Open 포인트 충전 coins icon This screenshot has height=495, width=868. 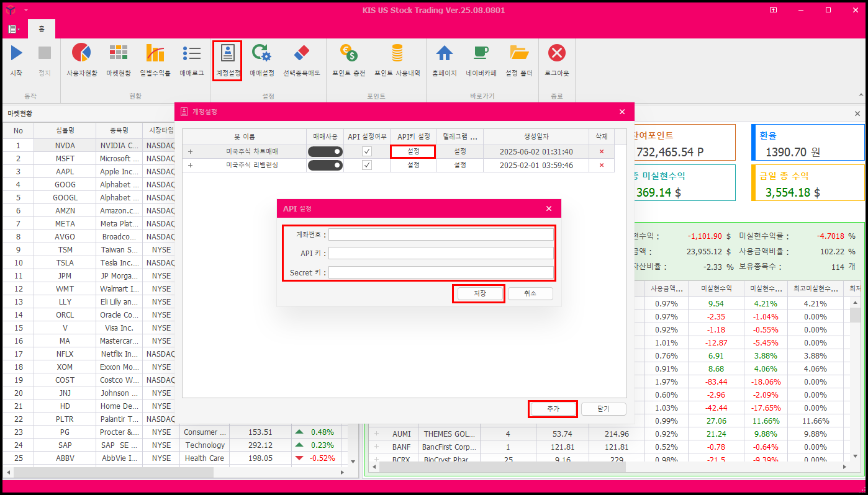tap(349, 53)
